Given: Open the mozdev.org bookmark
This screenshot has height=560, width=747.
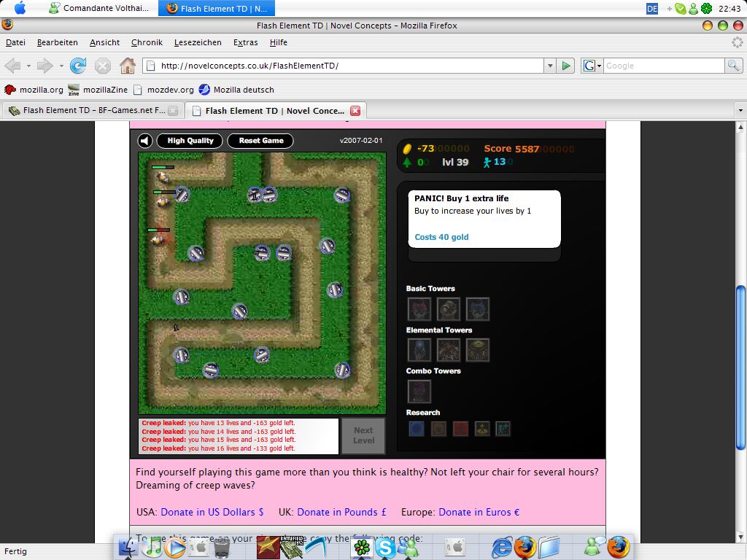Looking at the screenshot, I should tap(163, 90).
